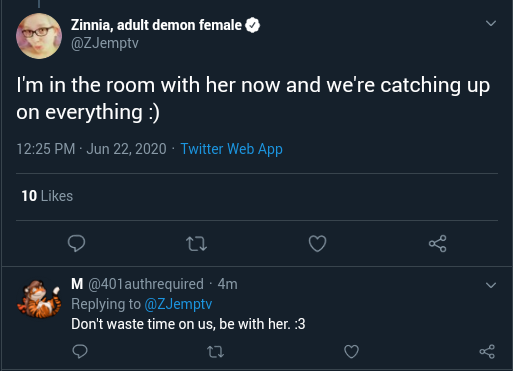Like the main tweet with heart icon
This screenshot has height=371, width=513.
point(317,243)
